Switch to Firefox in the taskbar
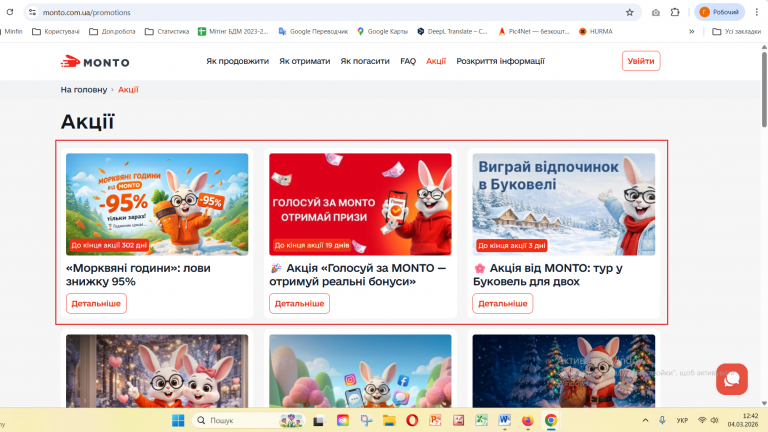768x432 pixels. coord(528,420)
